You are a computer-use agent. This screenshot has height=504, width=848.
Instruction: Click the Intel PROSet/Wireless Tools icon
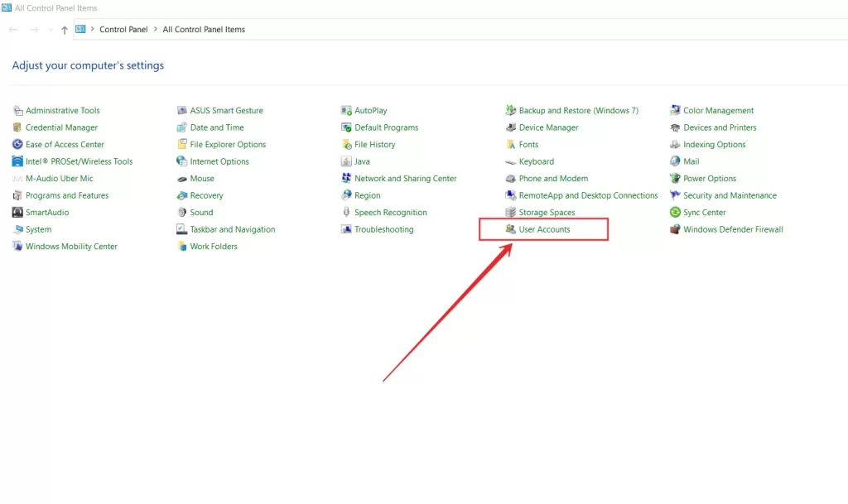17,161
